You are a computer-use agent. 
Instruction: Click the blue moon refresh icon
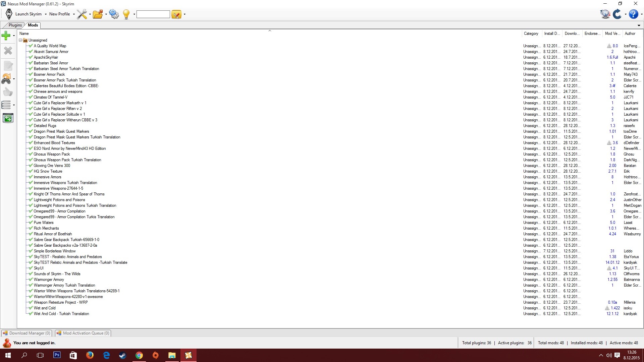(x=618, y=14)
